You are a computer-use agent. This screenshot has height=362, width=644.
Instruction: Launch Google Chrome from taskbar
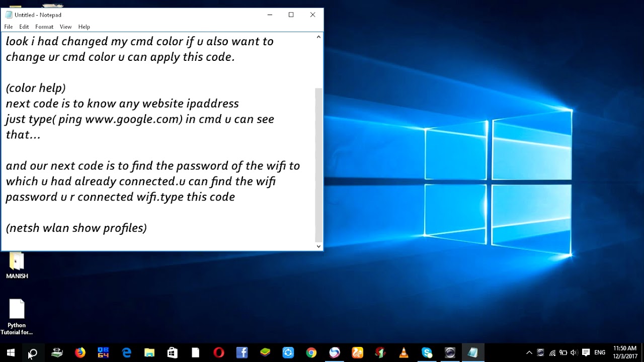coord(311,352)
